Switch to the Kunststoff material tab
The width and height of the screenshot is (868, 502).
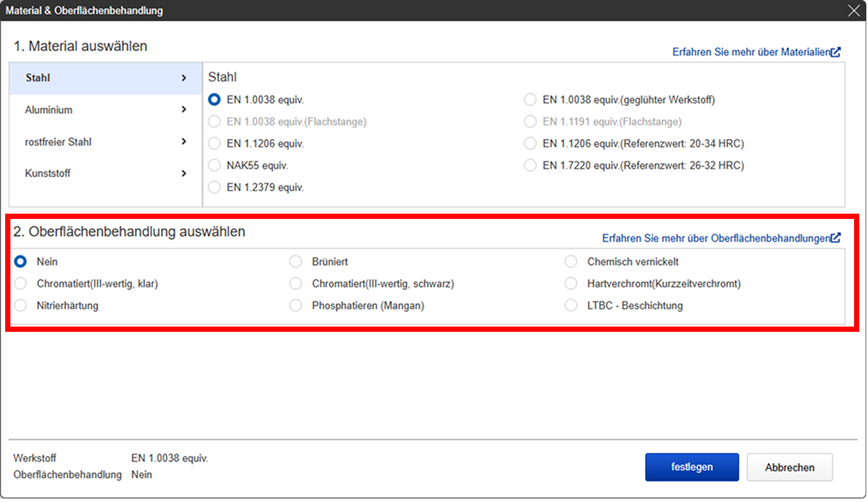(x=105, y=174)
